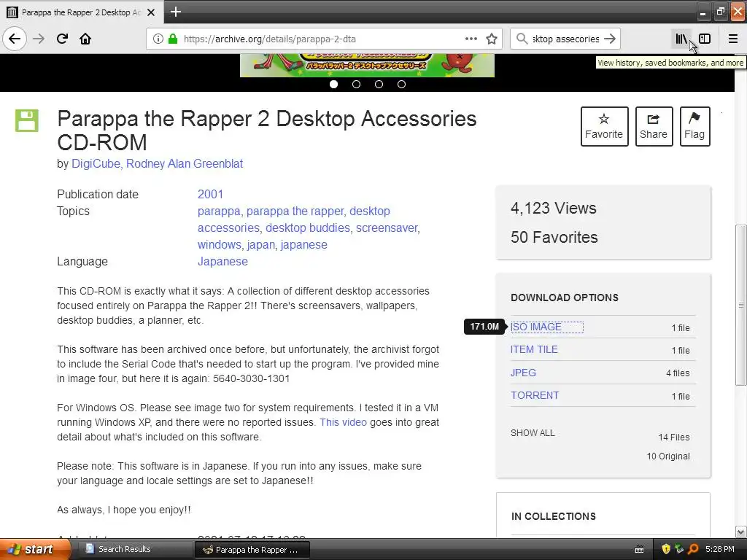Click the browser Back arrow button
This screenshot has height=560, width=747.
coord(15,39)
